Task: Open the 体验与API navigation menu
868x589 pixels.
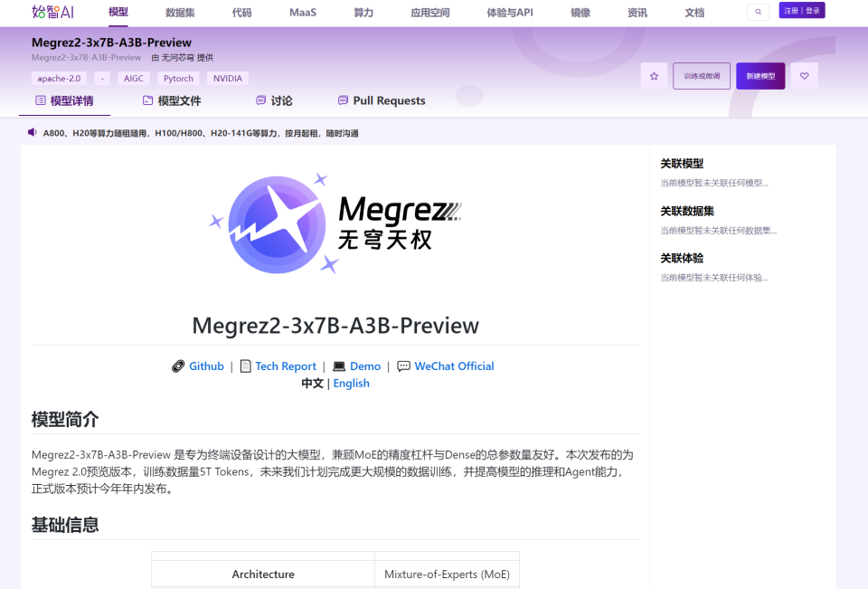Action: [x=510, y=12]
